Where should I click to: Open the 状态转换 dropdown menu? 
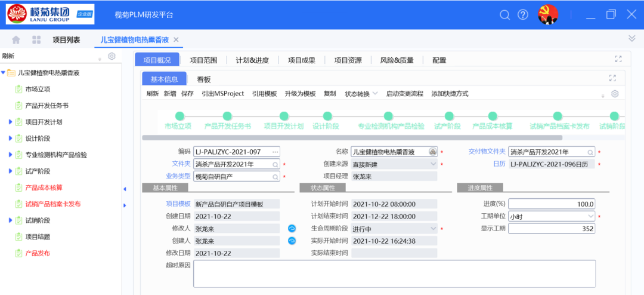(361, 94)
